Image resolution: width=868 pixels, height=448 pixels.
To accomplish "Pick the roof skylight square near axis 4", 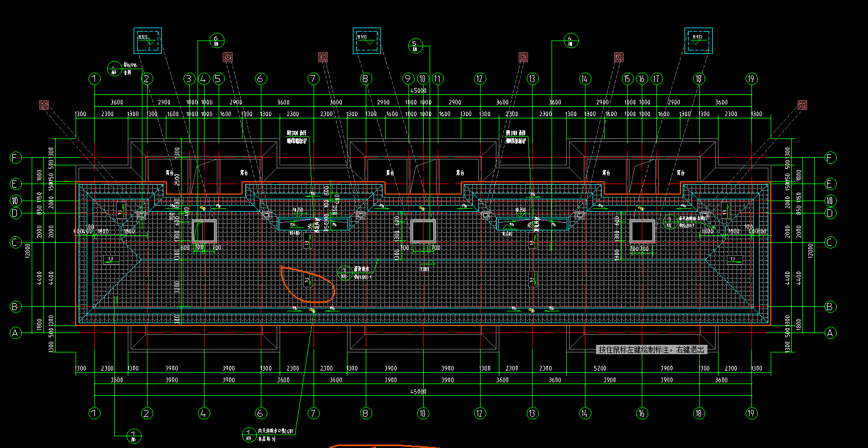I will point(205,231).
